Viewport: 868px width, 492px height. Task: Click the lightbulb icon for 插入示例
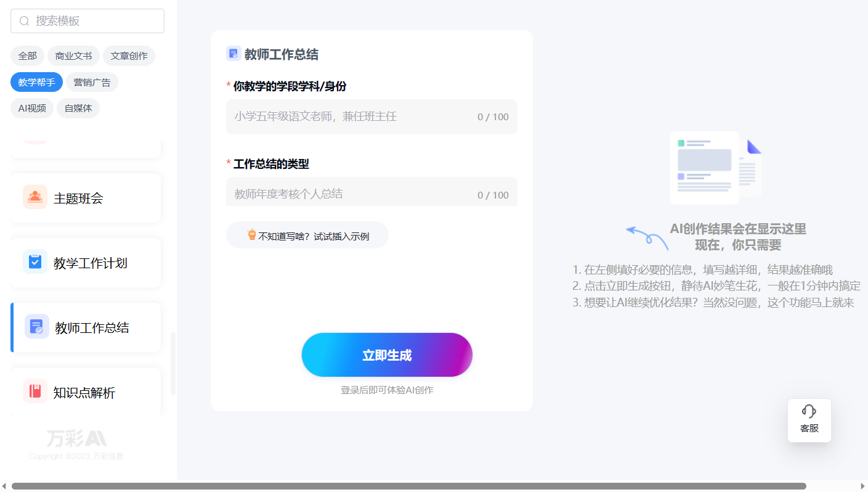point(251,235)
